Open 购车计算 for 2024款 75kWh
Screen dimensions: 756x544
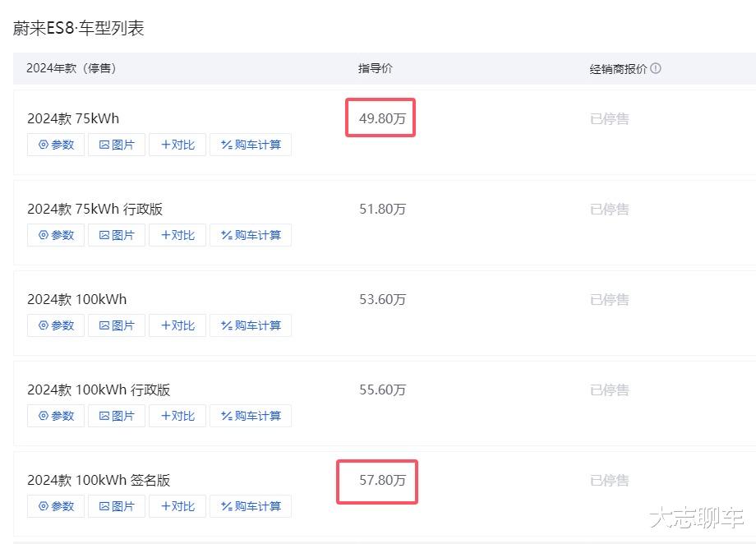pyautogui.click(x=251, y=145)
